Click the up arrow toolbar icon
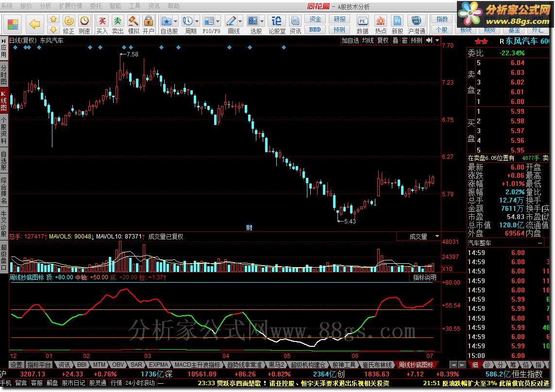Viewport: 555px width, 392px height. coord(53,19)
